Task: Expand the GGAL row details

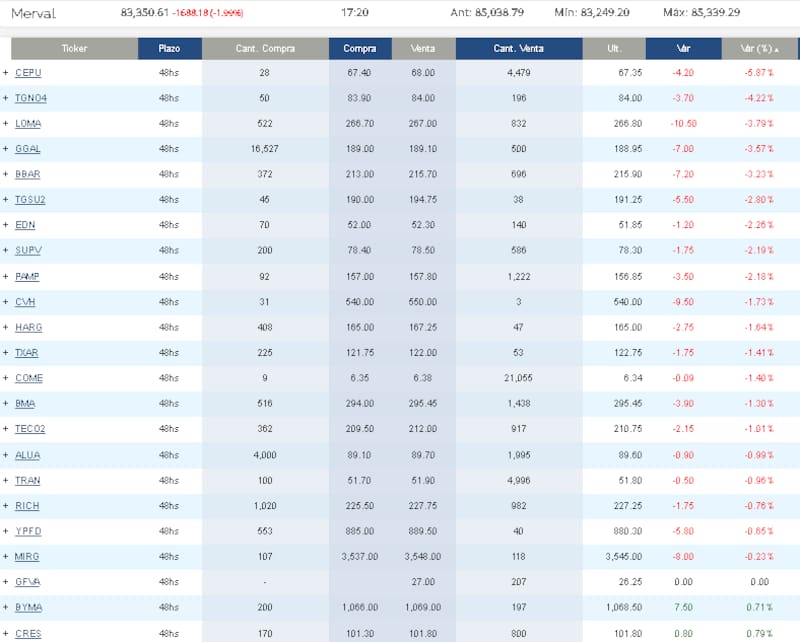Action: tap(5, 149)
